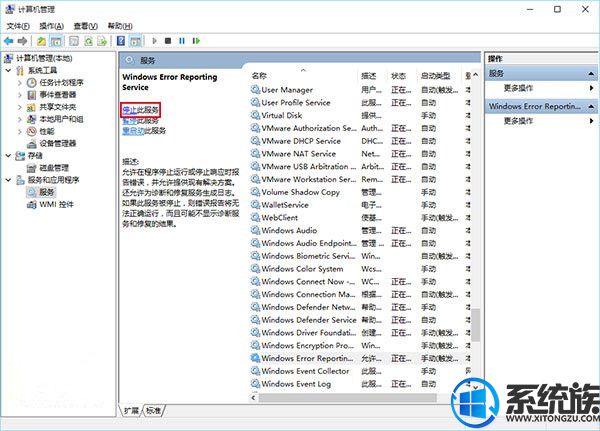Expand the 本地用户和组 node
The width and height of the screenshot is (600, 431).
pos(20,119)
